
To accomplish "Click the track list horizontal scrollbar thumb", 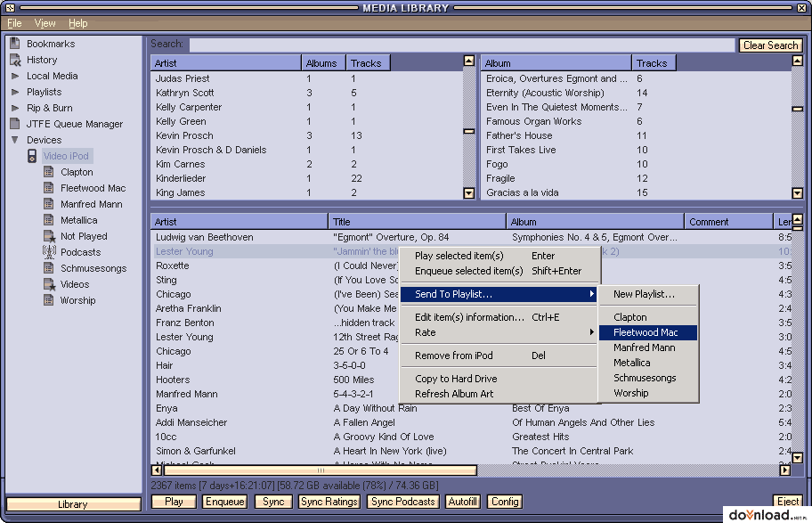I will [x=321, y=470].
